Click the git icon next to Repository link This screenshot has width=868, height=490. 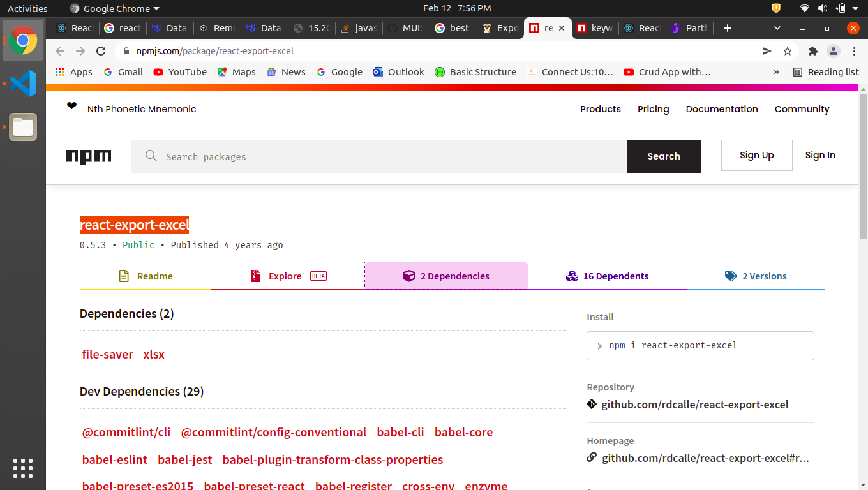592,405
